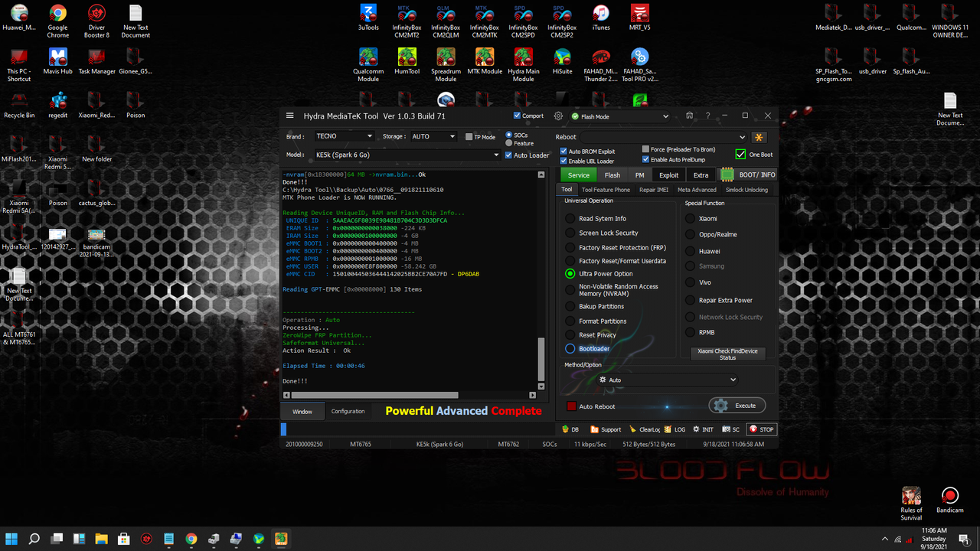Open MRT_V5 desktop icon
The image size is (980, 551).
pyautogui.click(x=639, y=18)
